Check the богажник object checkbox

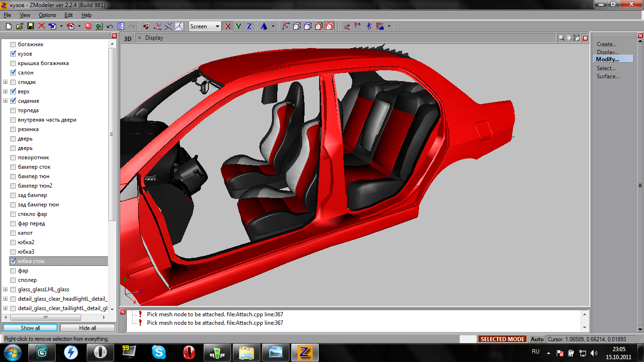pos(13,44)
